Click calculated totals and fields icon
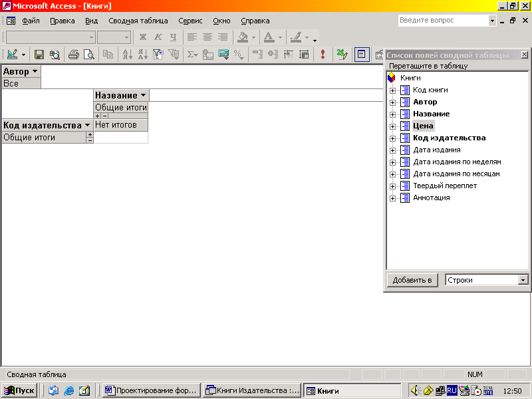Screen dimensions: 532x399 [223, 55]
